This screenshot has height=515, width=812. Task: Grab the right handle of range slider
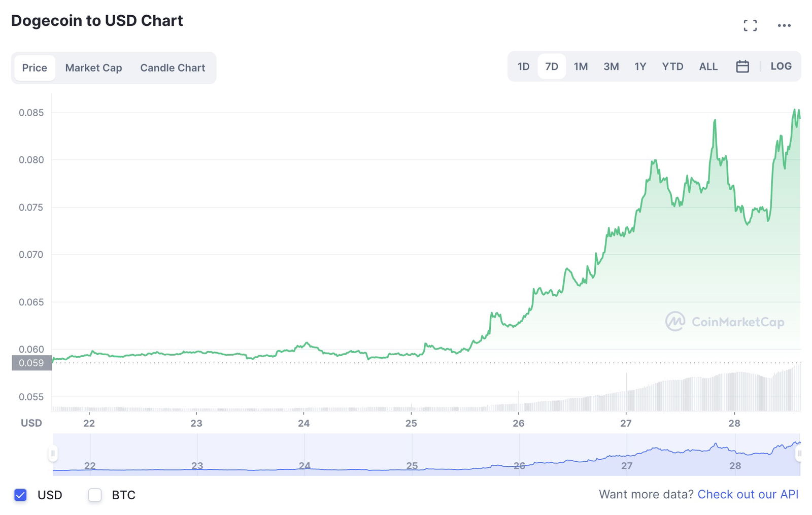click(799, 454)
